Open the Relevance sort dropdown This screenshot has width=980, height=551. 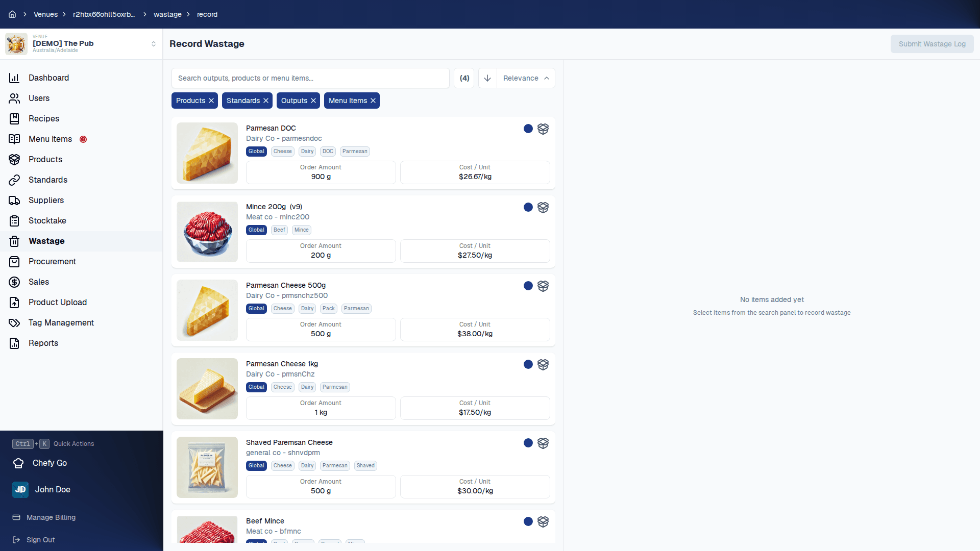click(526, 78)
